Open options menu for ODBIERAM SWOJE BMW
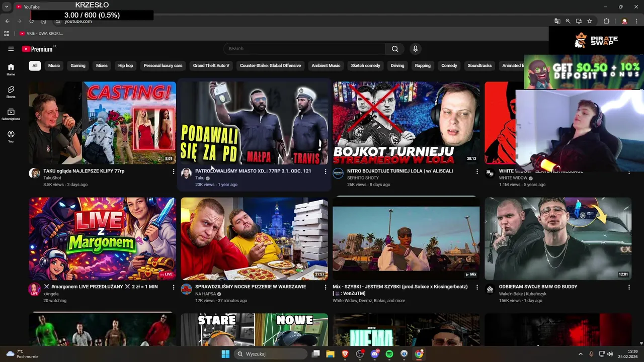This screenshot has width=644, height=362. [x=629, y=287]
